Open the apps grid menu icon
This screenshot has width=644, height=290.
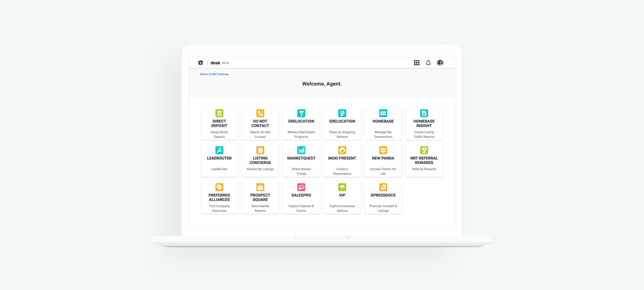pyautogui.click(x=417, y=63)
